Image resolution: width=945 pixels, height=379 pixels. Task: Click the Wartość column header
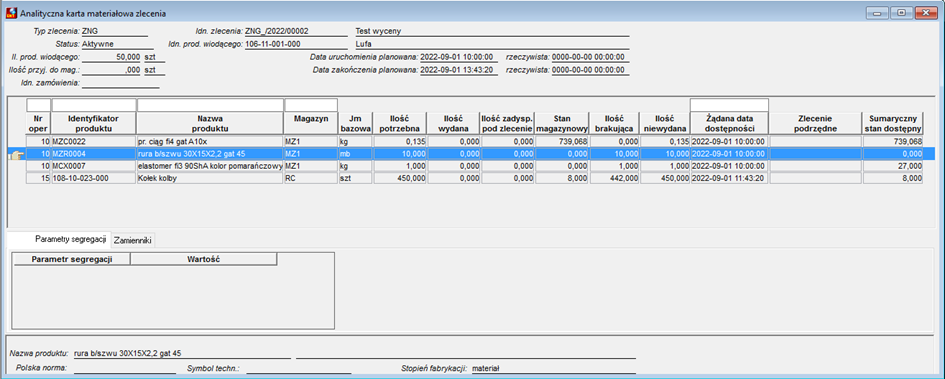coord(204,259)
